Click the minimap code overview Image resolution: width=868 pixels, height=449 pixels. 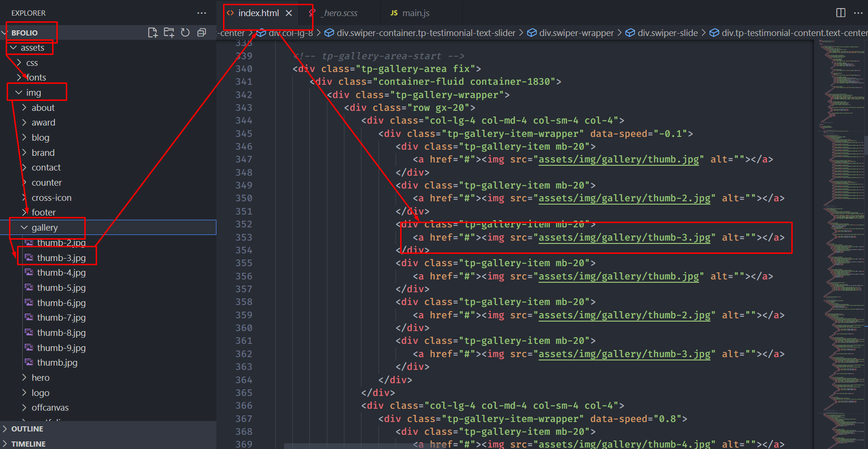point(841,189)
